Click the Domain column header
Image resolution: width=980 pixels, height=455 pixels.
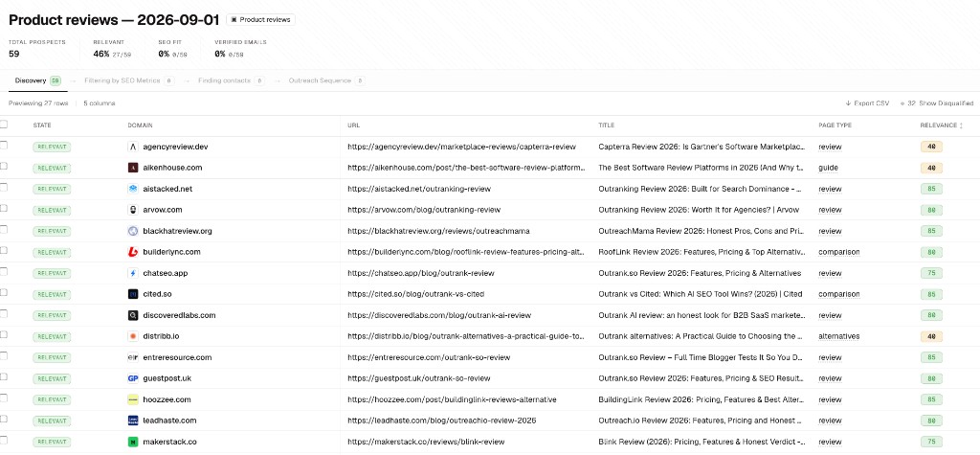pos(140,125)
